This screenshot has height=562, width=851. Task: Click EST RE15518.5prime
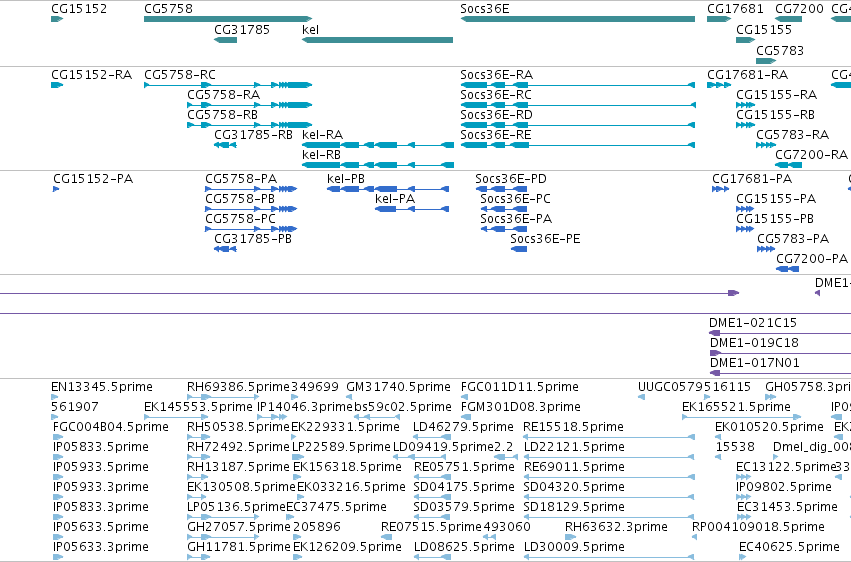(x=609, y=437)
